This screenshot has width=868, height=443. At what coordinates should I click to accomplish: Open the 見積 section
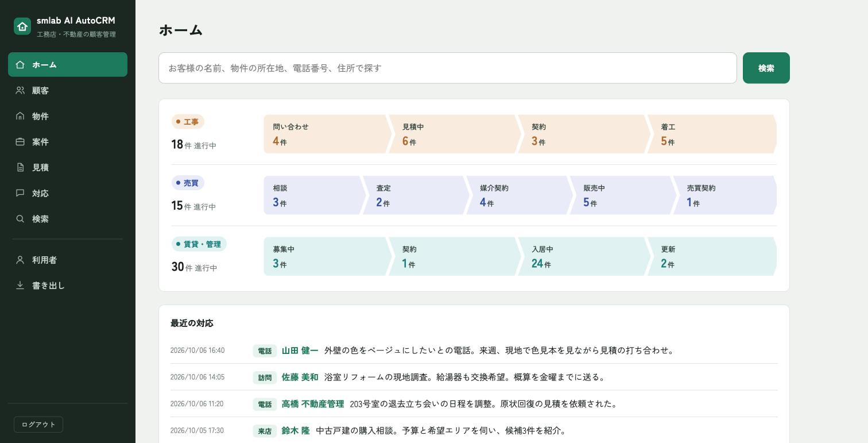pyautogui.click(x=68, y=168)
